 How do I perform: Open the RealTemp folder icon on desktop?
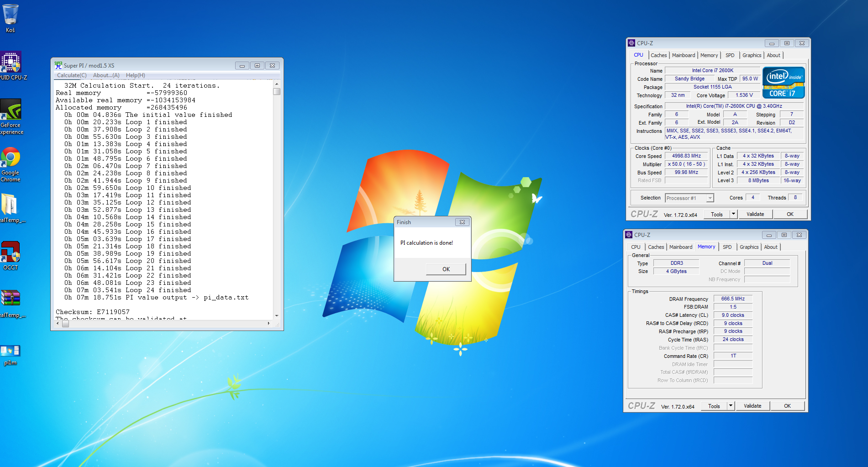pos(10,208)
